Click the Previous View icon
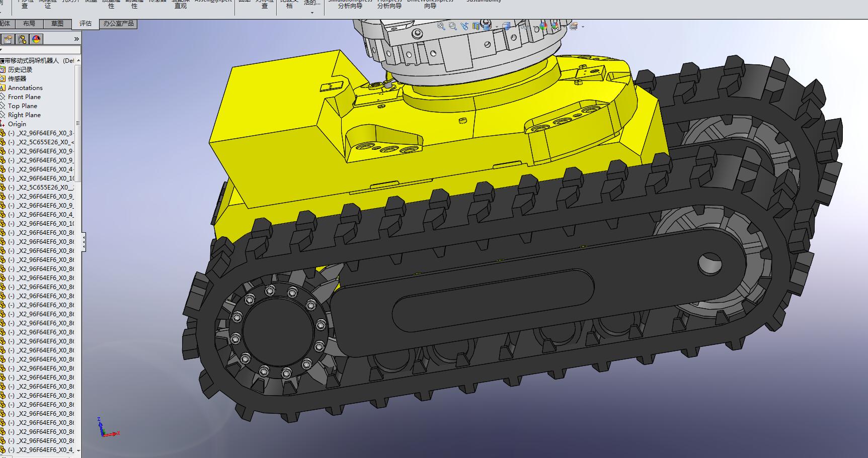 point(465,26)
